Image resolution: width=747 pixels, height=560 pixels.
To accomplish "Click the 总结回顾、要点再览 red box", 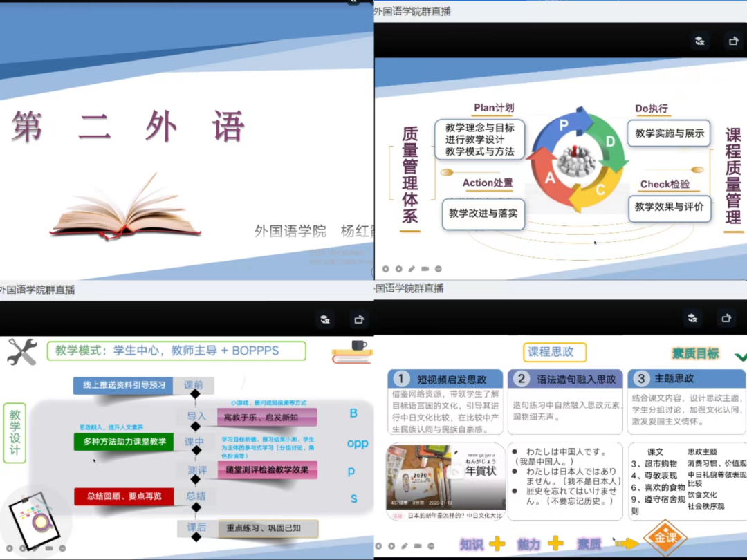I will pos(124,496).
